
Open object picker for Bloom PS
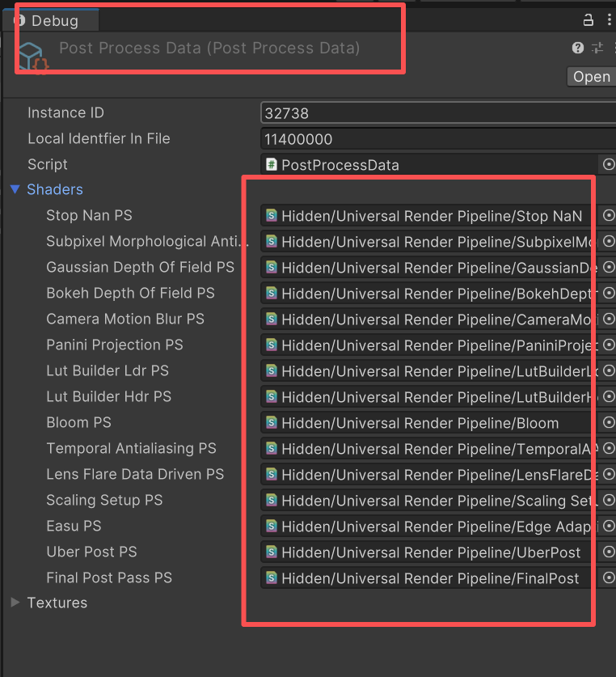608,422
